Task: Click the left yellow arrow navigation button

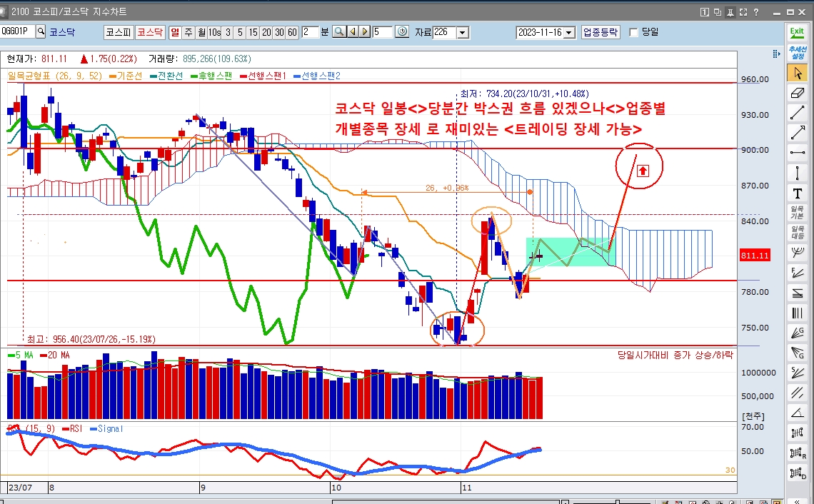Action: (353, 32)
